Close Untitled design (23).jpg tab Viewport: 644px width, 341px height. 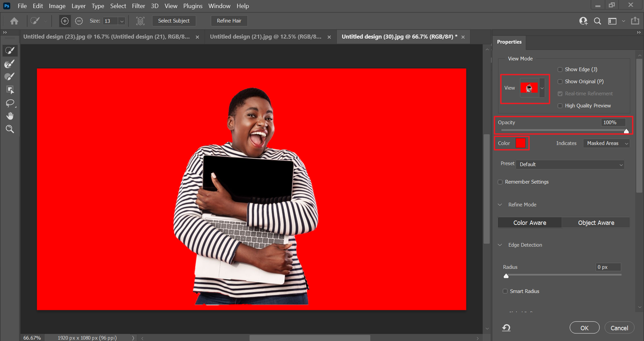197,37
